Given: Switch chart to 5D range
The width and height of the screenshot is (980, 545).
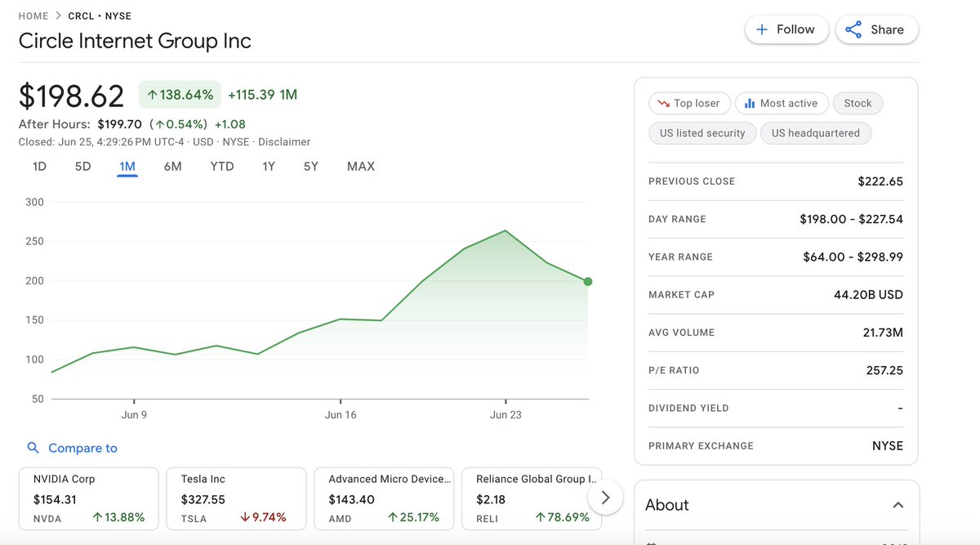Looking at the screenshot, I should (82, 167).
